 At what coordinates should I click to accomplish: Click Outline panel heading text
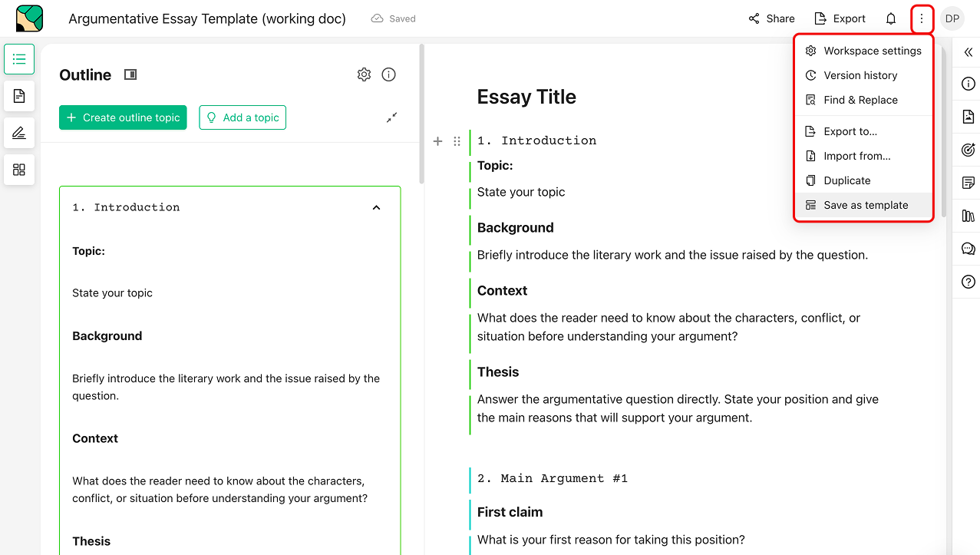point(85,74)
